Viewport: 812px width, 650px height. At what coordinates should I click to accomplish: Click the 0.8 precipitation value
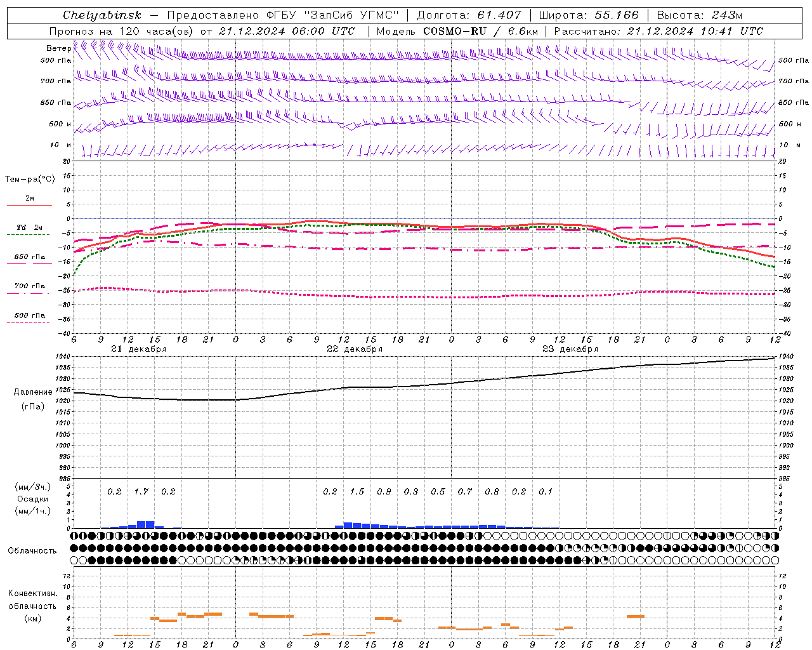[x=492, y=491]
